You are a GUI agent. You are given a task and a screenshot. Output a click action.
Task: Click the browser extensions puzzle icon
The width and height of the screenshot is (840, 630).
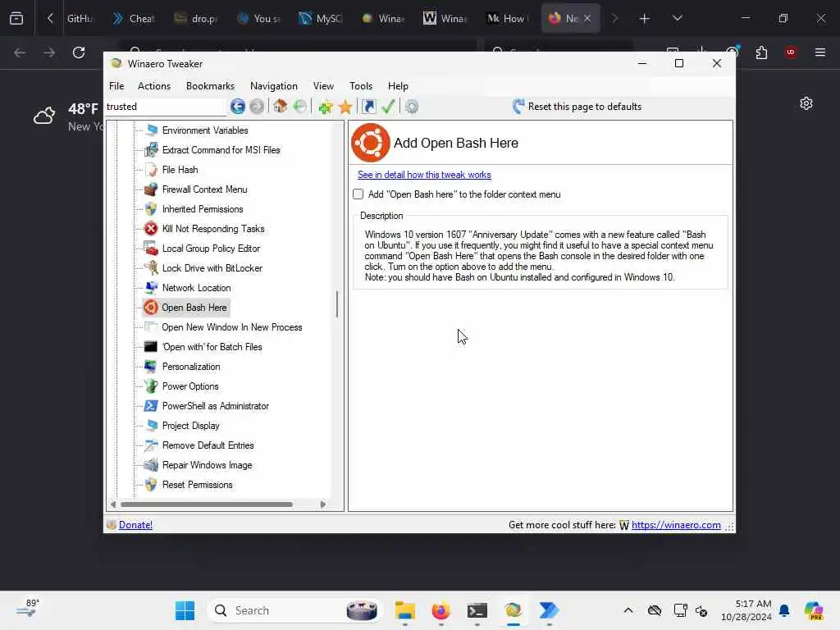(761, 52)
